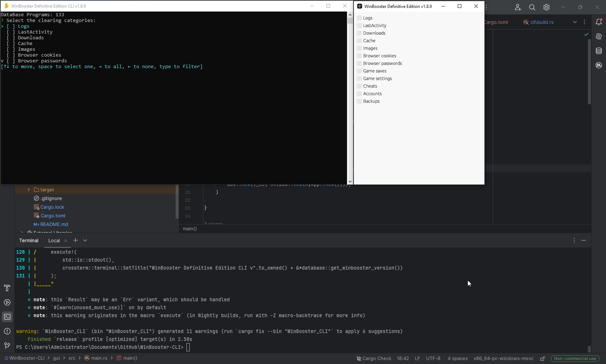The width and height of the screenshot is (606, 364).
Task: Select the Local terminal tab
Action: click(x=54, y=240)
